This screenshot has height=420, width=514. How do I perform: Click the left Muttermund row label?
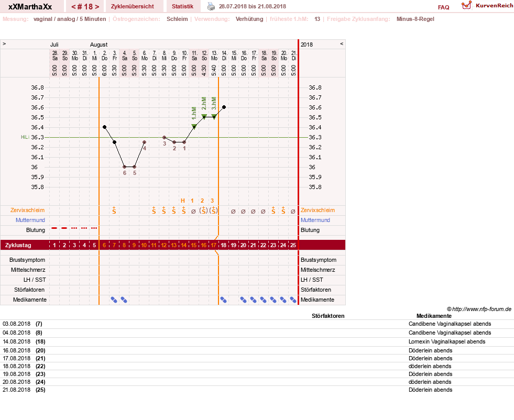point(30,220)
